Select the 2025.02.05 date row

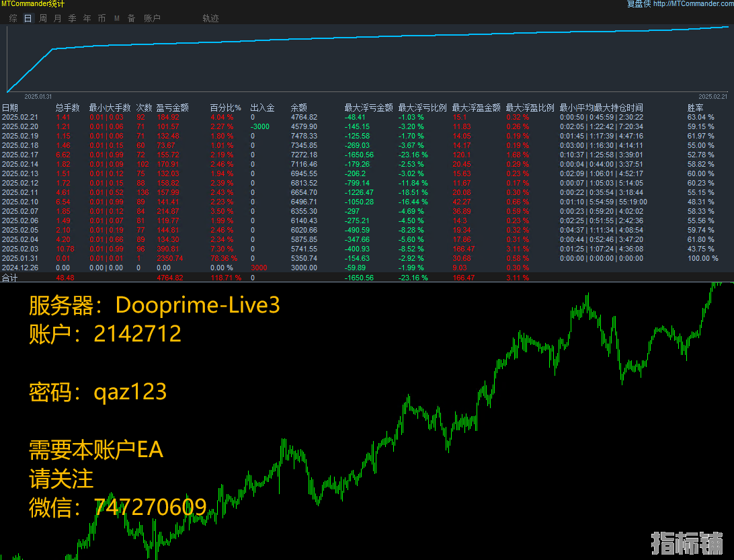20,230
